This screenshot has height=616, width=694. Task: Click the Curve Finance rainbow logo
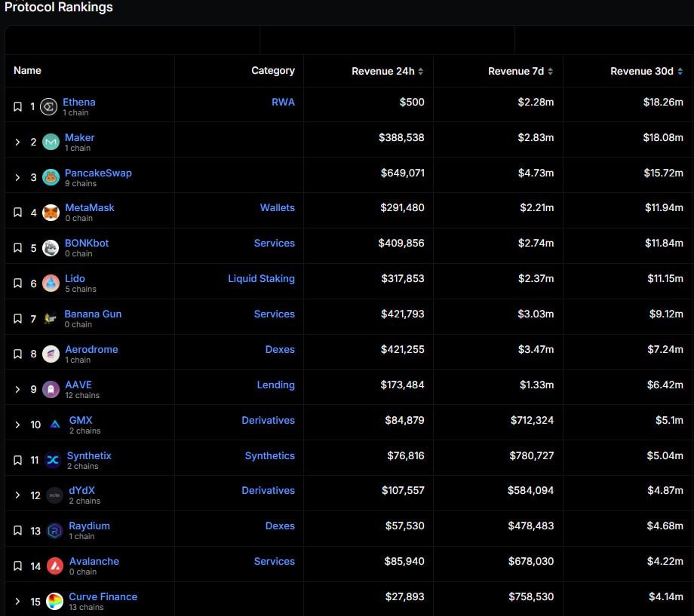[x=55, y=602]
